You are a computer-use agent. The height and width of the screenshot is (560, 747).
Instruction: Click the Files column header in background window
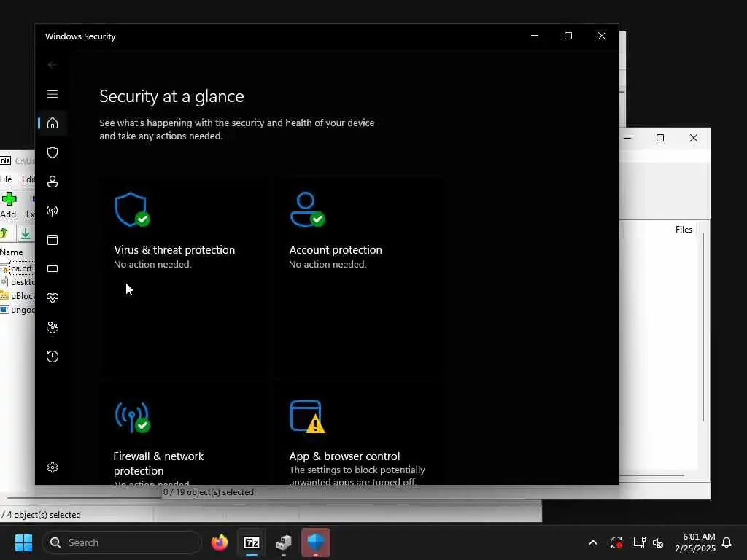683,230
